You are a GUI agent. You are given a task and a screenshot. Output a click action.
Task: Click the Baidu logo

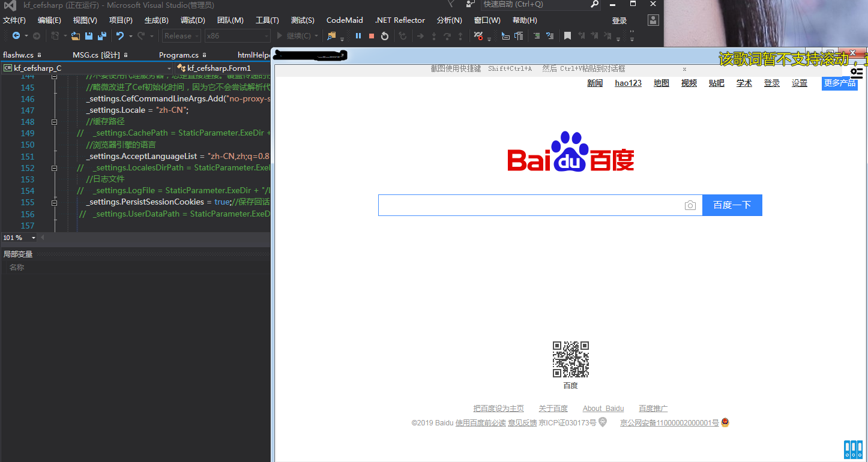(571, 152)
